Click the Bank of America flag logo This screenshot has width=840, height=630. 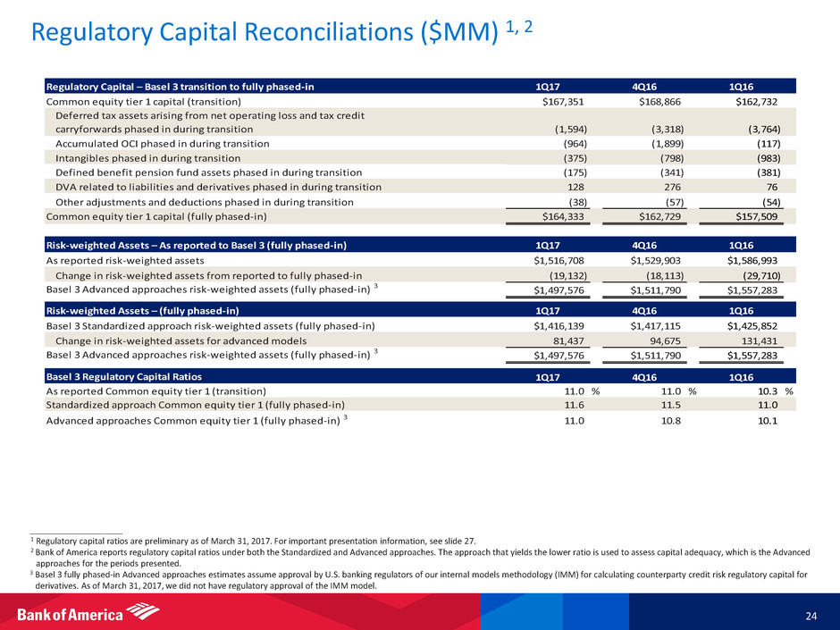[x=143, y=612]
